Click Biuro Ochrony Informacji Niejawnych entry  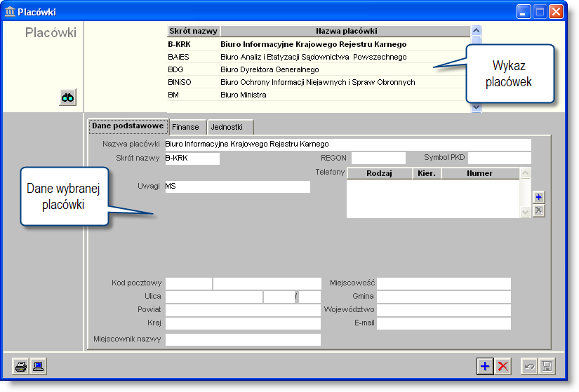(x=317, y=82)
